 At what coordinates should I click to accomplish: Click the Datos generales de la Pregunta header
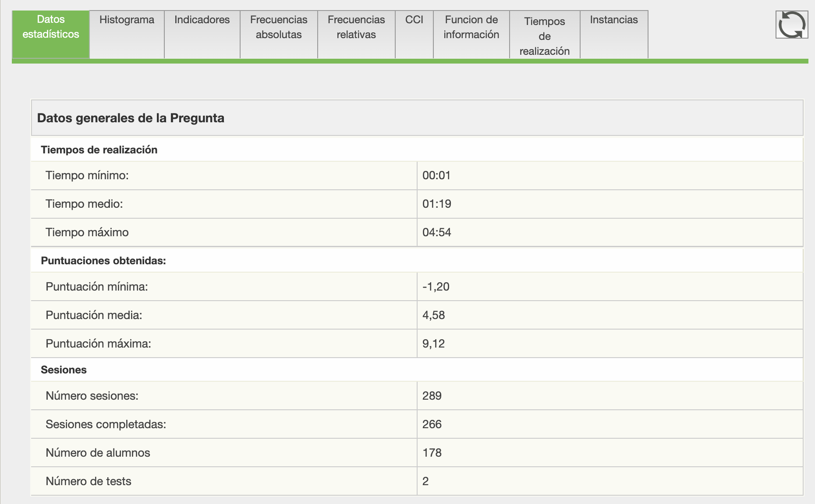131,118
